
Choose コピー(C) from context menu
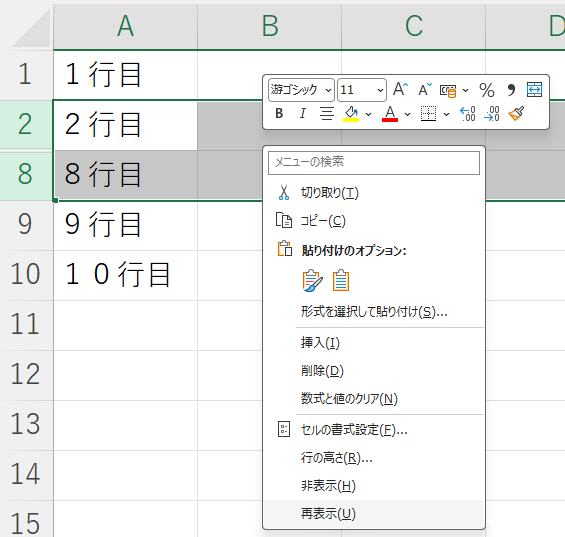[x=374, y=221]
